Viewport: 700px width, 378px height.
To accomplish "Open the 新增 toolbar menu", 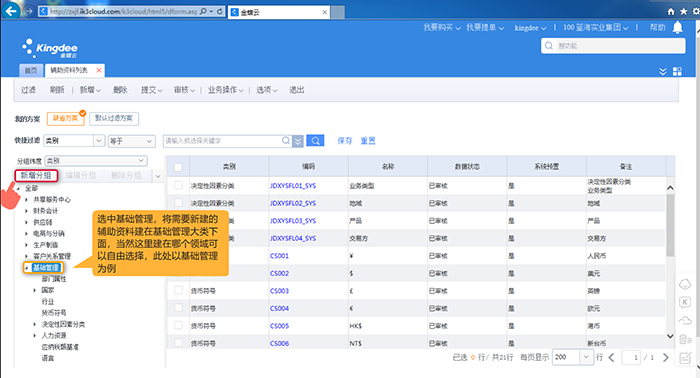I will tap(90, 90).
